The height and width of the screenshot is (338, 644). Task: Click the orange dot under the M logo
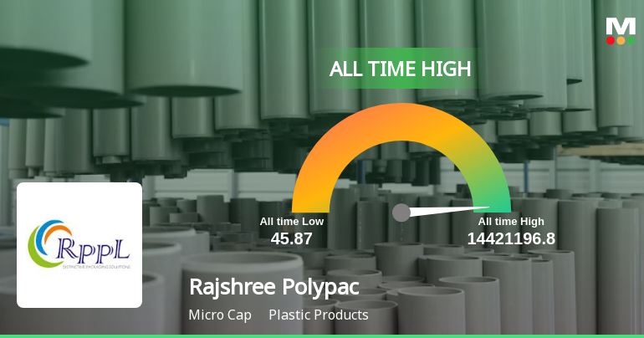pyautogui.click(x=621, y=40)
